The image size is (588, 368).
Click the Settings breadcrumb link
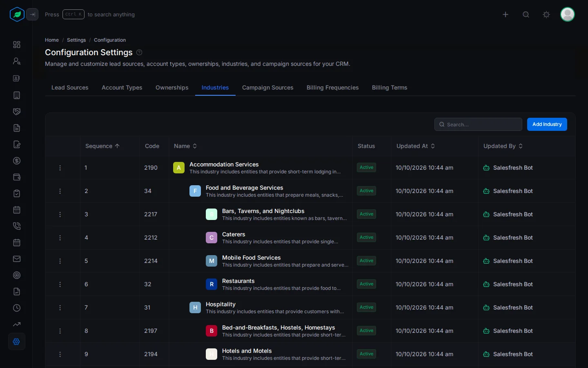(x=76, y=40)
